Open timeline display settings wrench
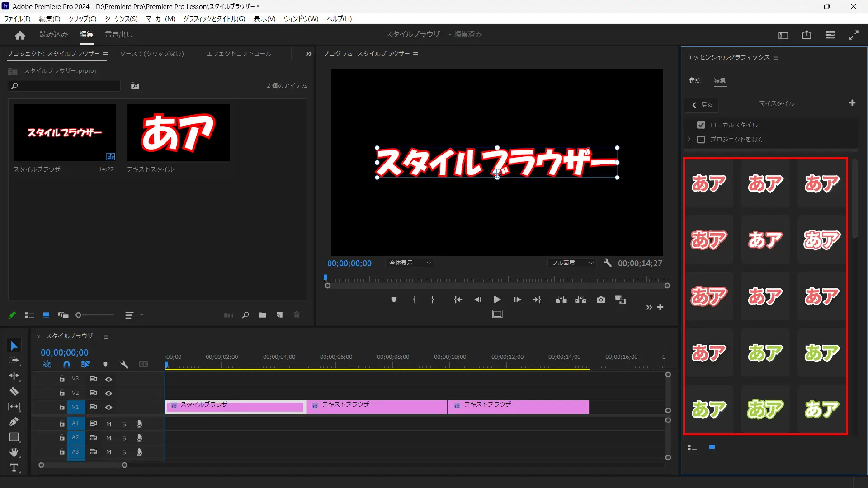This screenshot has width=868, height=488. tap(124, 364)
